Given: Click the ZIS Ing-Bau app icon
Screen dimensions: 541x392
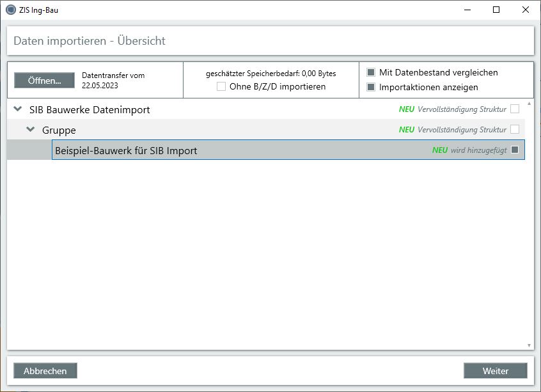Looking at the screenshot, I should click(10, 10).
